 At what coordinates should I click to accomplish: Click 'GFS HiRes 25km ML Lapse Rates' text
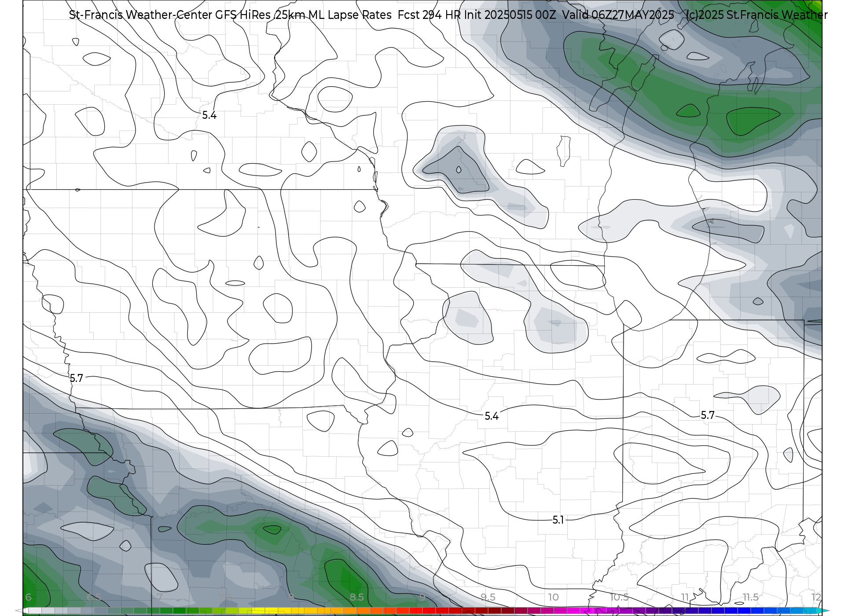tap(303, 15)
